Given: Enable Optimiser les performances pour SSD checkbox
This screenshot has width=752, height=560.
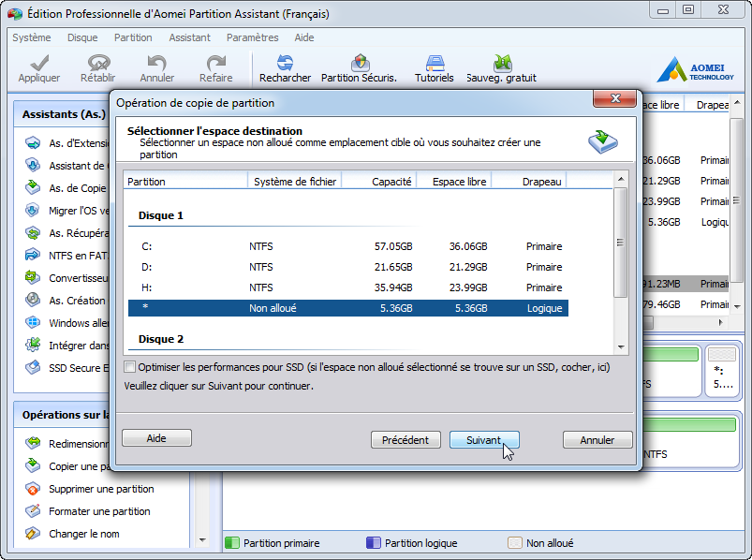Looking at the screenshot, I should tap(129, 367).
